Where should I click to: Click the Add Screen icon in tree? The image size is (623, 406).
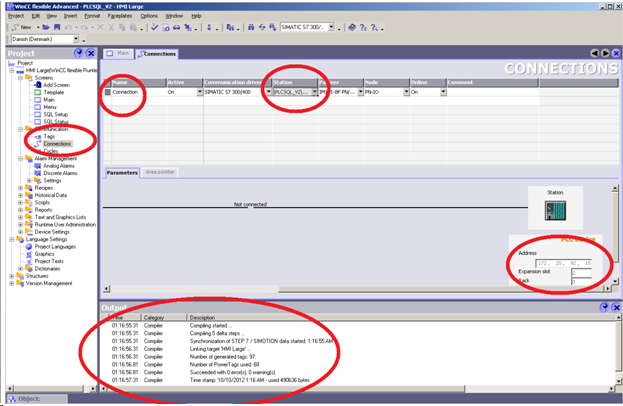tap(38, 85)
